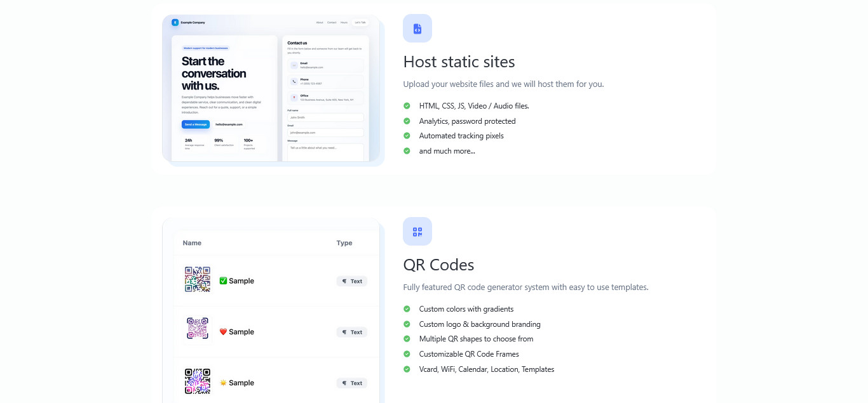
Task: Click the text Custom colors with gradients
Action: click(x=466, y=309)
